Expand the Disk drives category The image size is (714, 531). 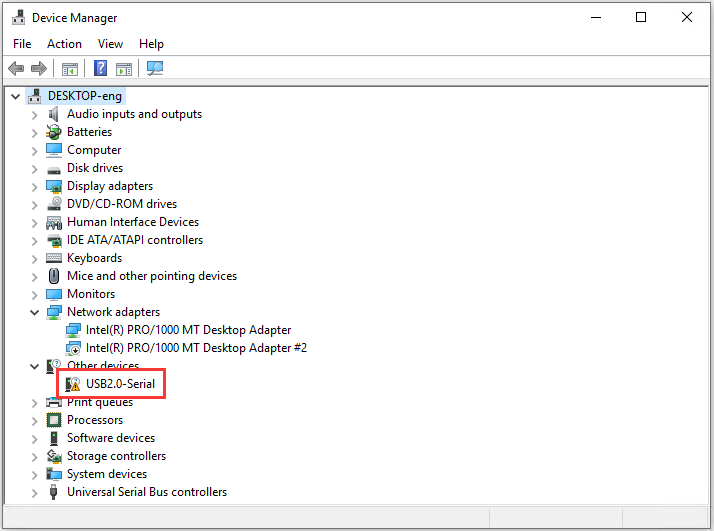(34, 169)
